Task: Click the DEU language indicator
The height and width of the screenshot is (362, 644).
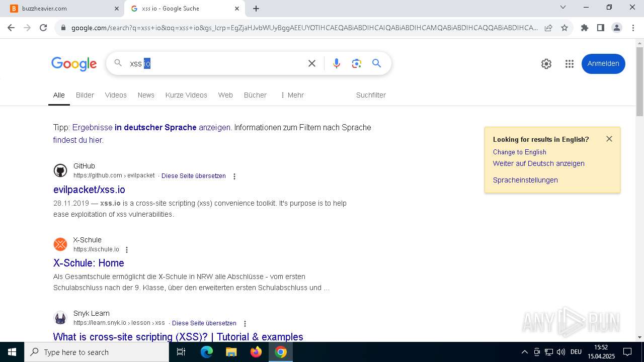Action: click(576, 352)
